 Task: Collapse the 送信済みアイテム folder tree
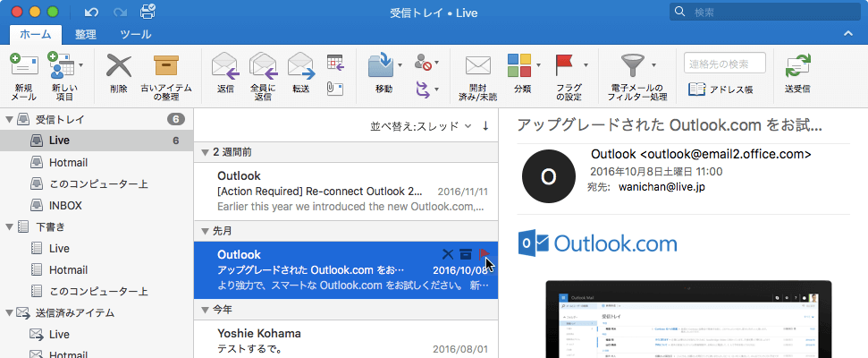tap(9, 313)
